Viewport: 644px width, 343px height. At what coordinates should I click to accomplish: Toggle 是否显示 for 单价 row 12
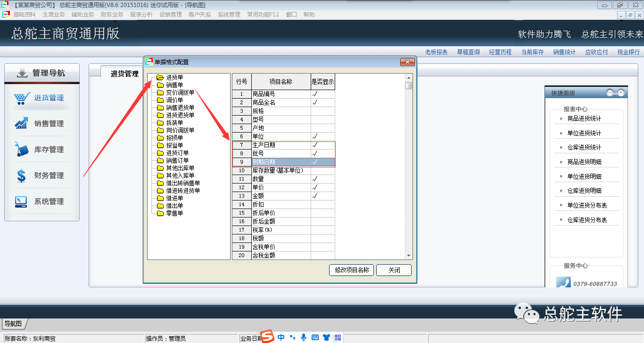[x=323, y=187]
